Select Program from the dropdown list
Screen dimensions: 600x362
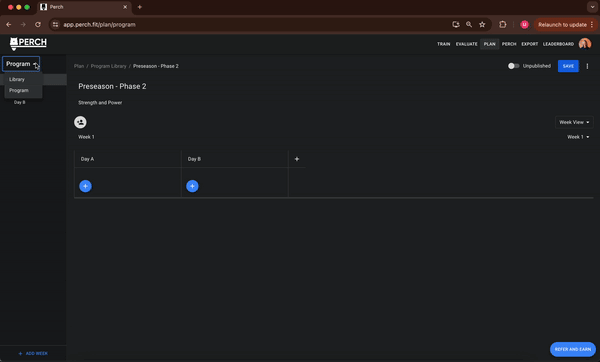click(x=23, y=90)
